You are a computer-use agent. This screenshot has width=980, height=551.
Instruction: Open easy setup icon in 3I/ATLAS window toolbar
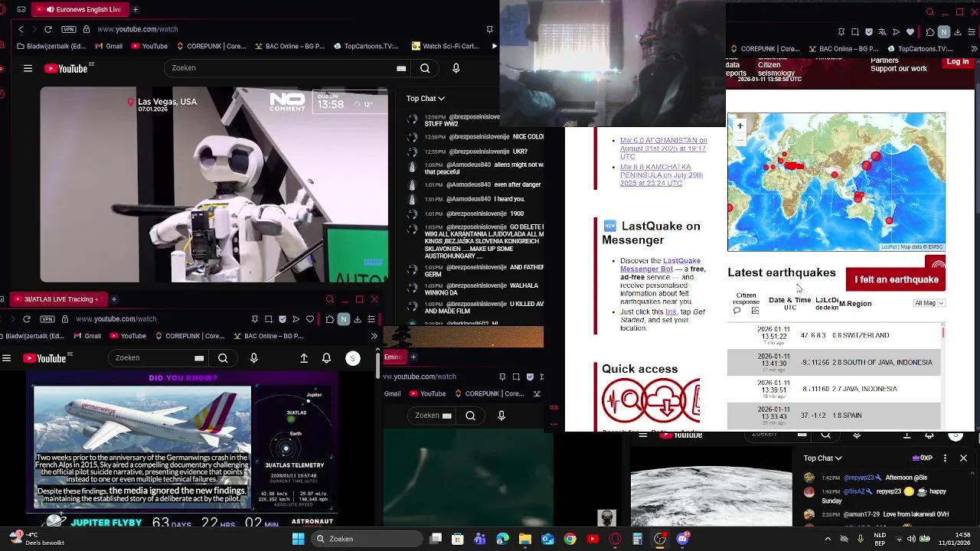tap(371, 319)
